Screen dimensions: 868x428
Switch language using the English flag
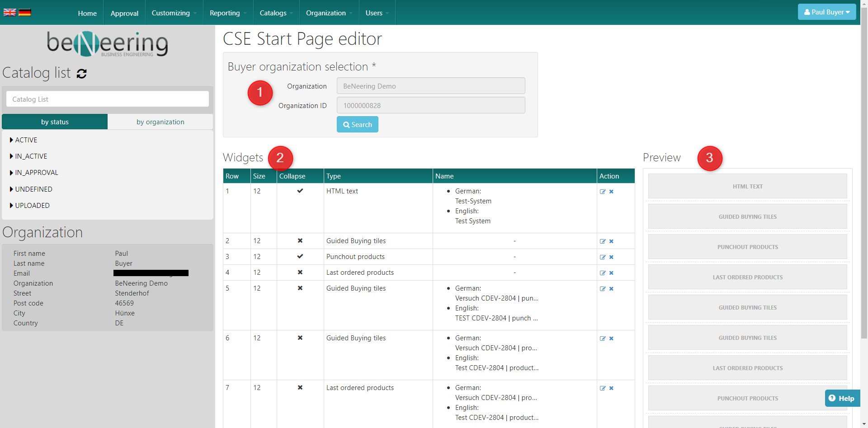[9, 12]
